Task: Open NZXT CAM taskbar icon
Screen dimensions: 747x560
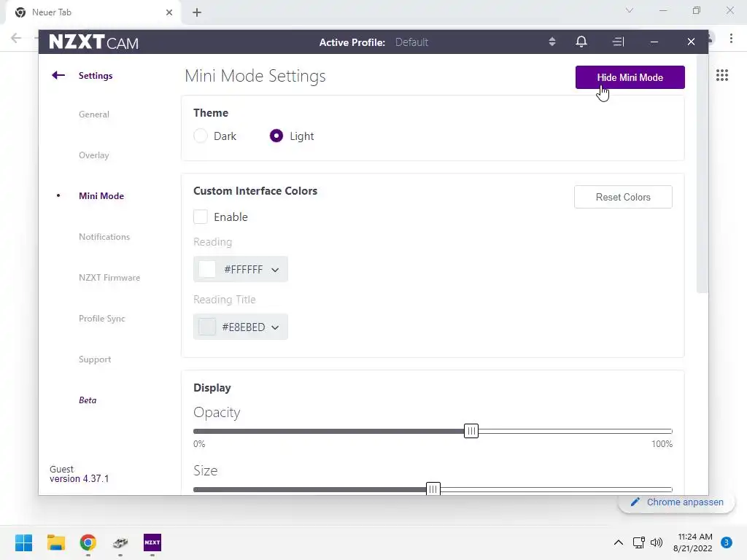Action: coord(152,542)
